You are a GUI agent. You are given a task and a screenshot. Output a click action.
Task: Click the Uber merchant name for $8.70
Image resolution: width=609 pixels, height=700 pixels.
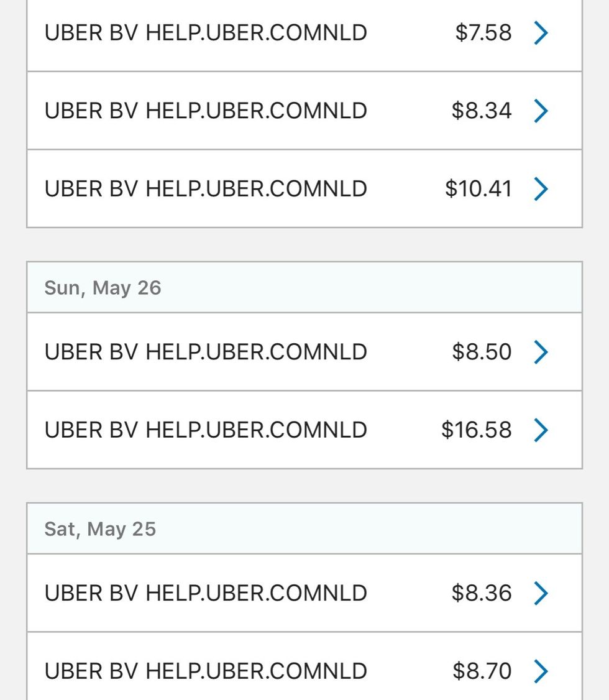206,671
